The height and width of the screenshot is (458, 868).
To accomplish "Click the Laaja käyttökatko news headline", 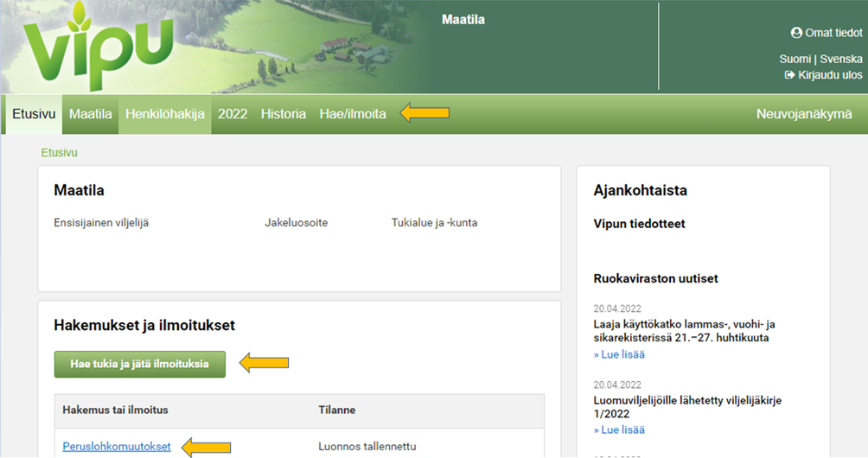I will click(684, 331).
